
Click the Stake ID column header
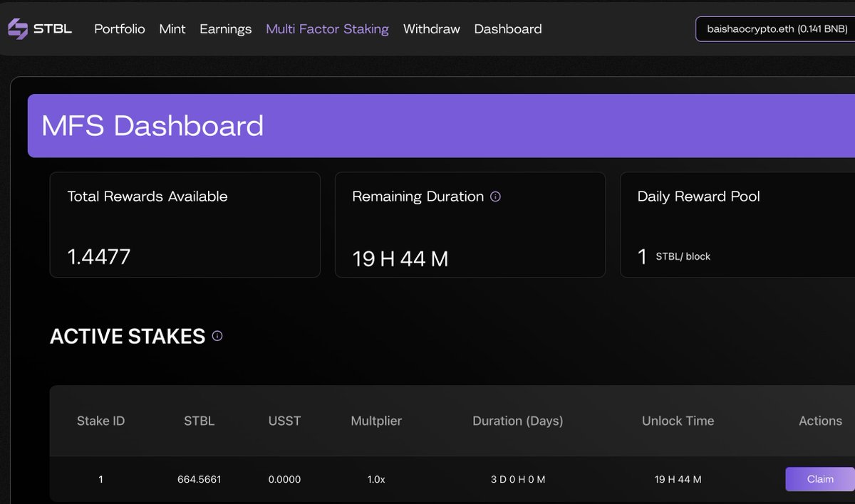[100, 421]
